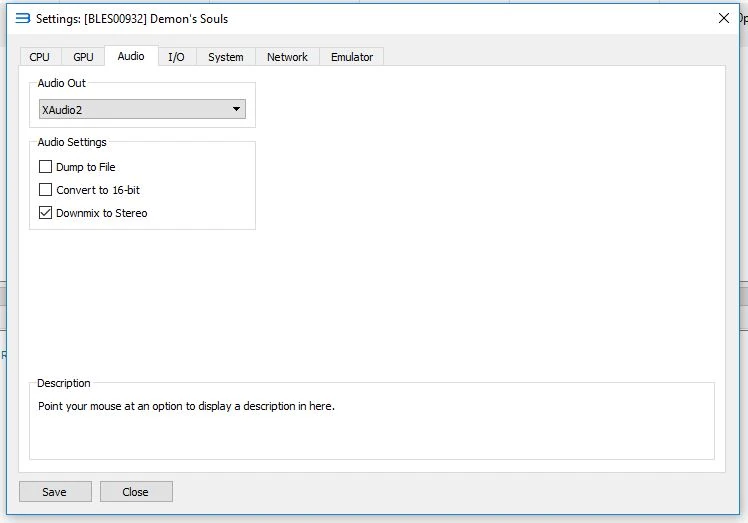Click the RPCS3 logo in title bar
The image size is (748, 523).
(22, 18)
